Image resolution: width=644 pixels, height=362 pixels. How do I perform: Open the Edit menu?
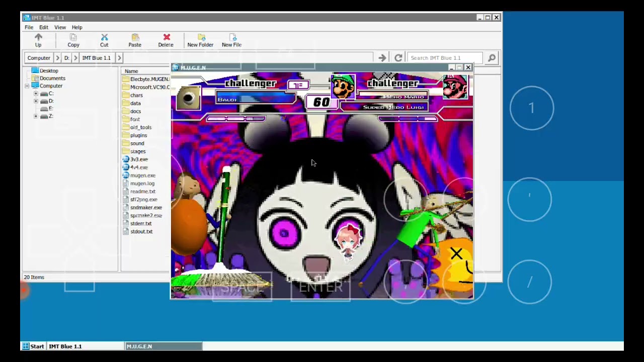point(44,27)
